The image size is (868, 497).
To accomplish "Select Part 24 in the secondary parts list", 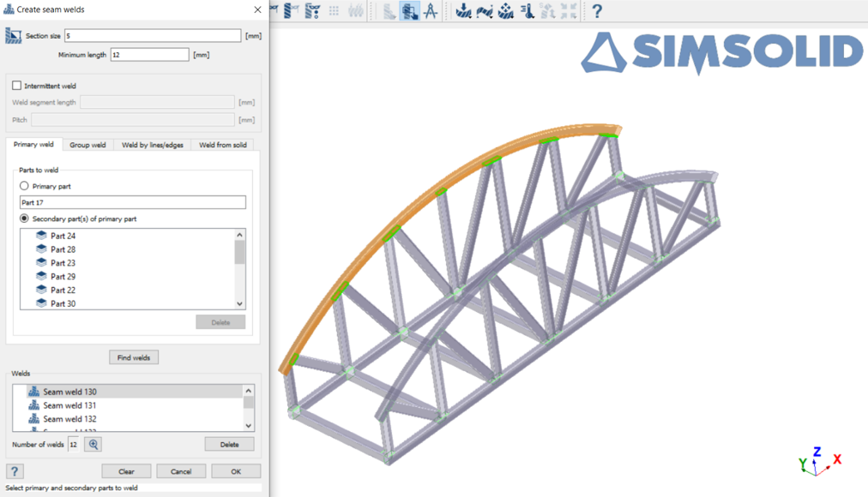I will (63, 236).
